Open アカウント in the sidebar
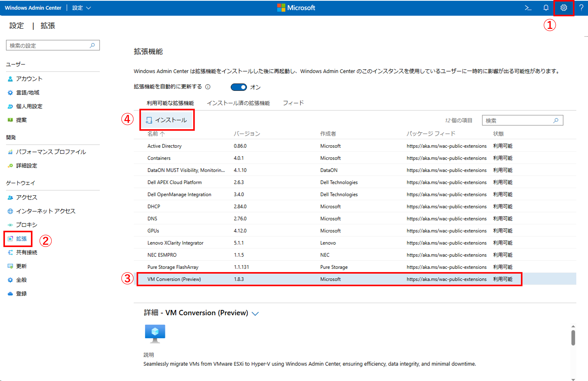The height and width of the screenshot is (381, 588). (29, 79)
